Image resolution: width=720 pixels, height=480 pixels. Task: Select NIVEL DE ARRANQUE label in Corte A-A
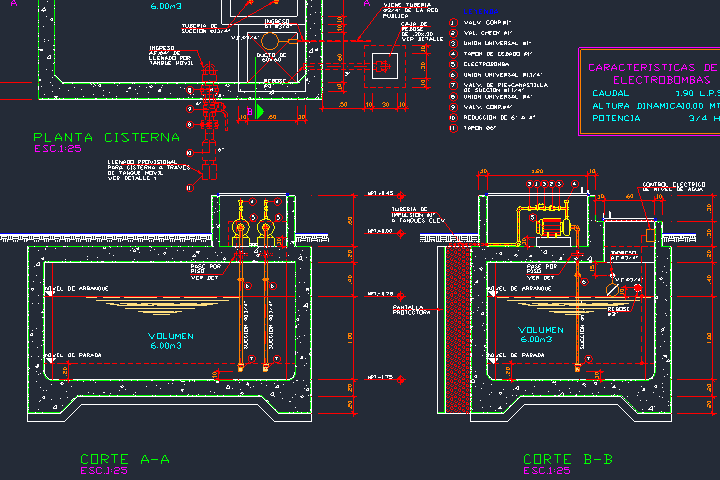coord(77,288)
